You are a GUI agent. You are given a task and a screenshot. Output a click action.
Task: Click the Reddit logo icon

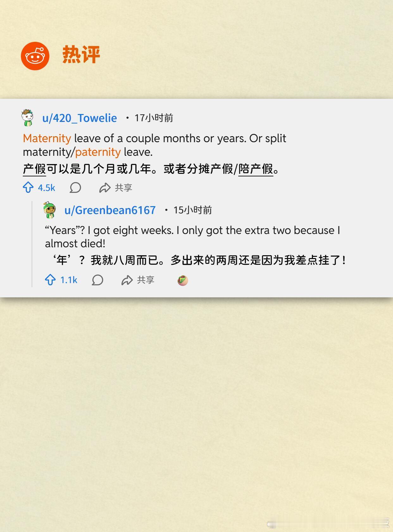(x=35, y=56)
